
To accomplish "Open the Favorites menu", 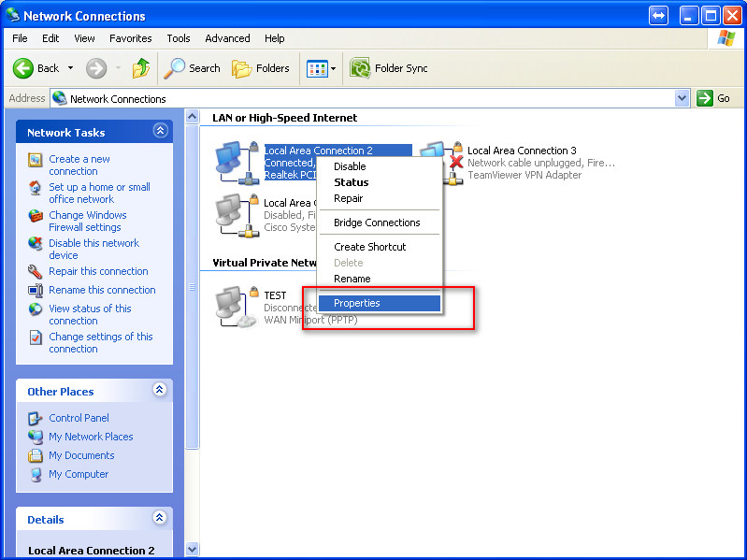I will coord(131,38).
